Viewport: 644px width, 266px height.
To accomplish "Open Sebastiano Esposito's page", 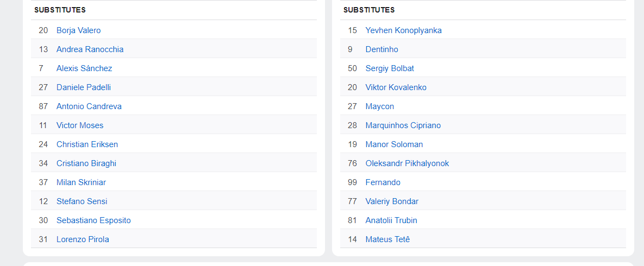I will [x=93, y=220].
